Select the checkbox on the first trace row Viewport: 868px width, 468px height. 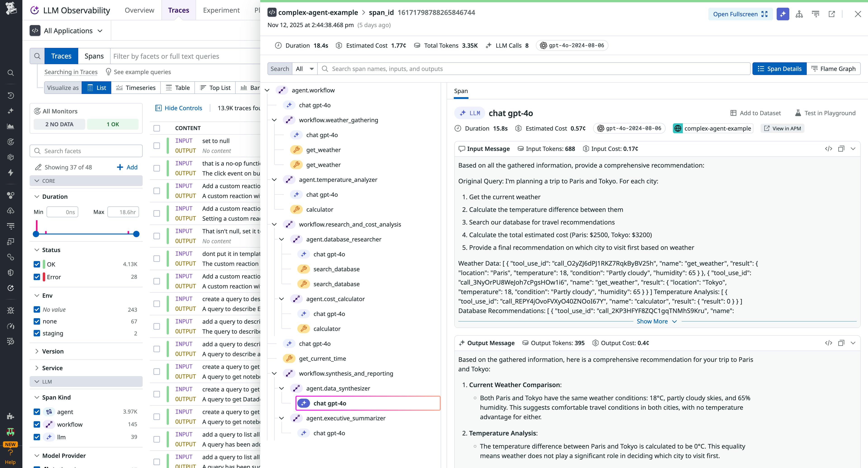(x=157, y=145)
